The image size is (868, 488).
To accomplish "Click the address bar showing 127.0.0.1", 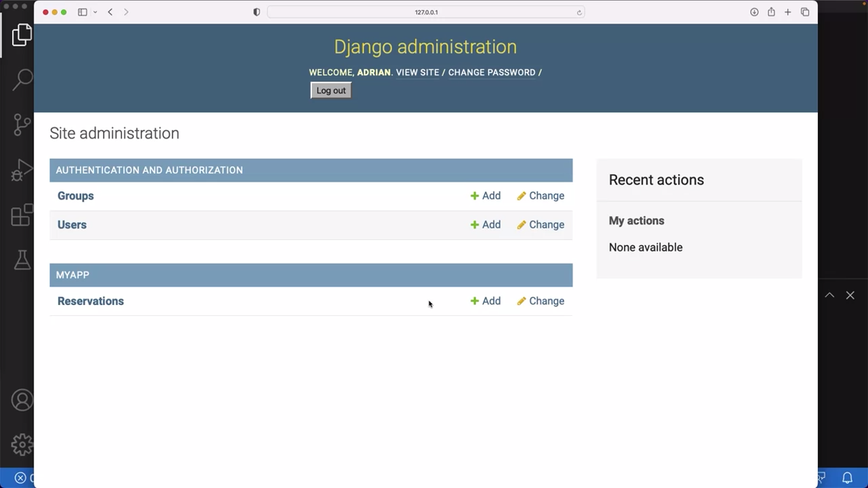I will [426, 12].
